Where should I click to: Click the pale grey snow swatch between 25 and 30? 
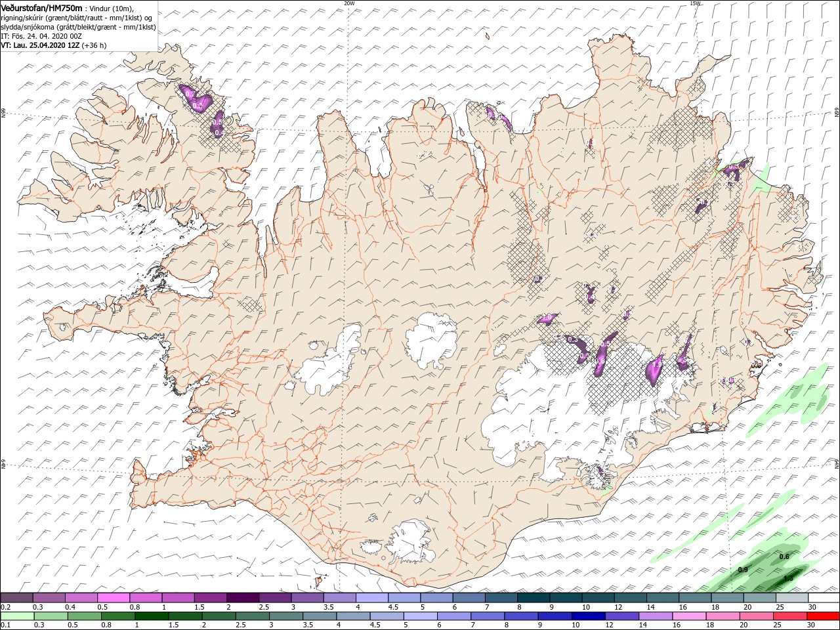click(791, 598)
